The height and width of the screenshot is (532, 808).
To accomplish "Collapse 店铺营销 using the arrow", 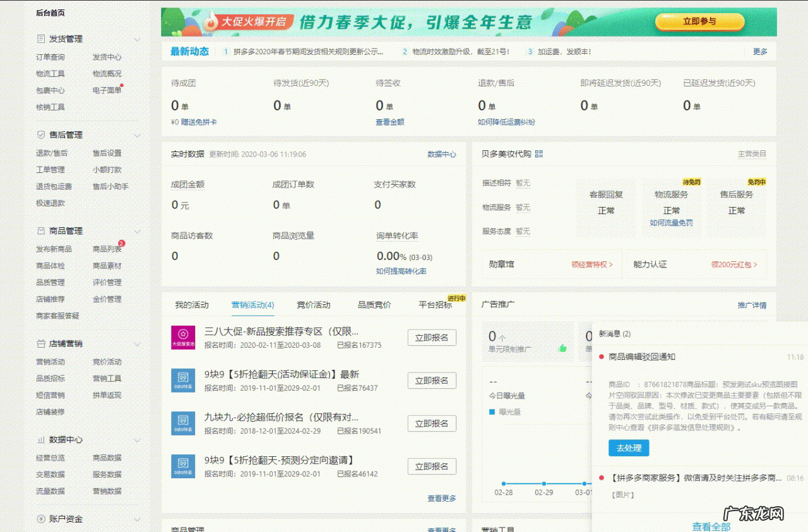I will 138,343.
